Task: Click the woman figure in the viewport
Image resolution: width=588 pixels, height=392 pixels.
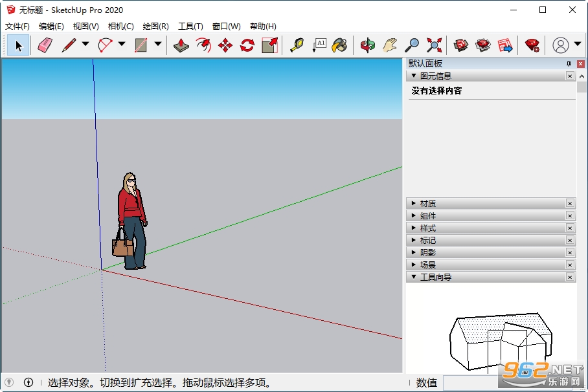Action: coord(130,221)
